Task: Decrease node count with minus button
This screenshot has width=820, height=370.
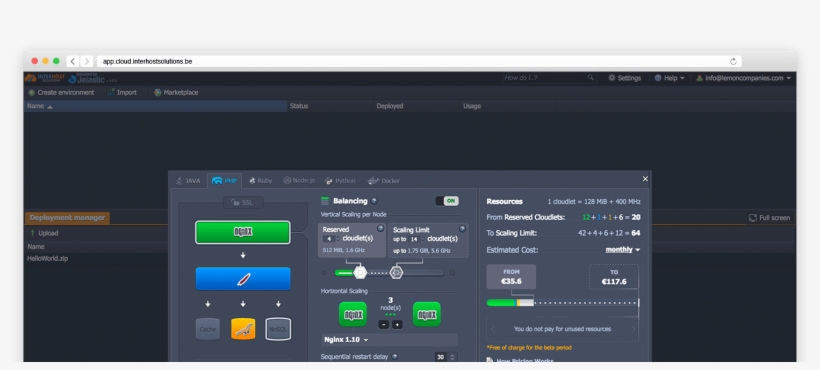Action: 383,325
